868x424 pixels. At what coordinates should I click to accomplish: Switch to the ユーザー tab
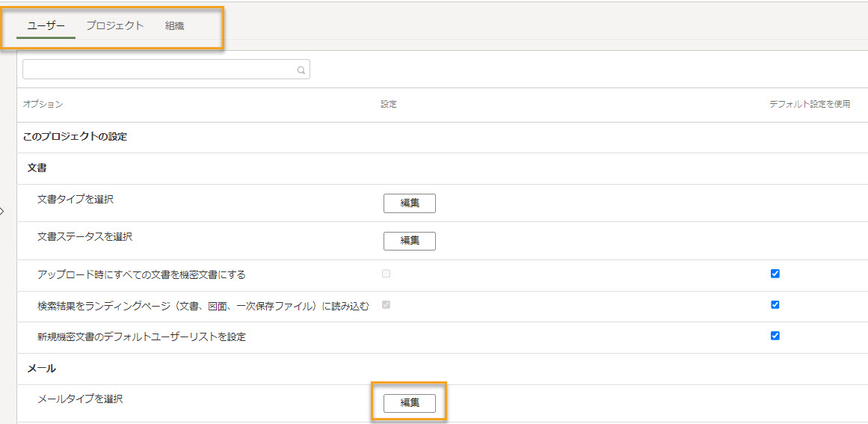point(46,25)
